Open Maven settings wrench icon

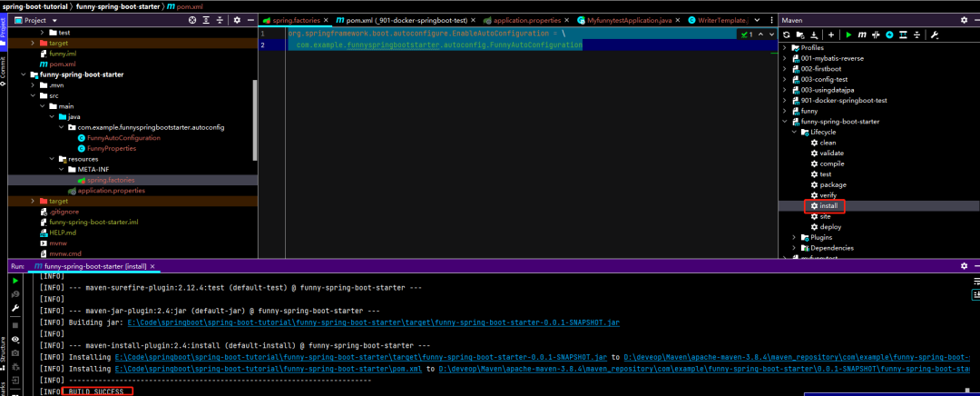tap(934, 35)
